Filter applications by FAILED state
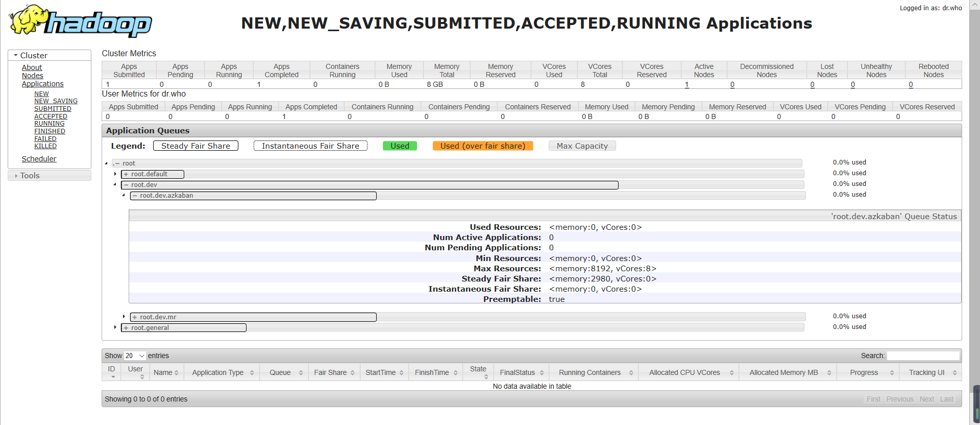 [45, 139]
